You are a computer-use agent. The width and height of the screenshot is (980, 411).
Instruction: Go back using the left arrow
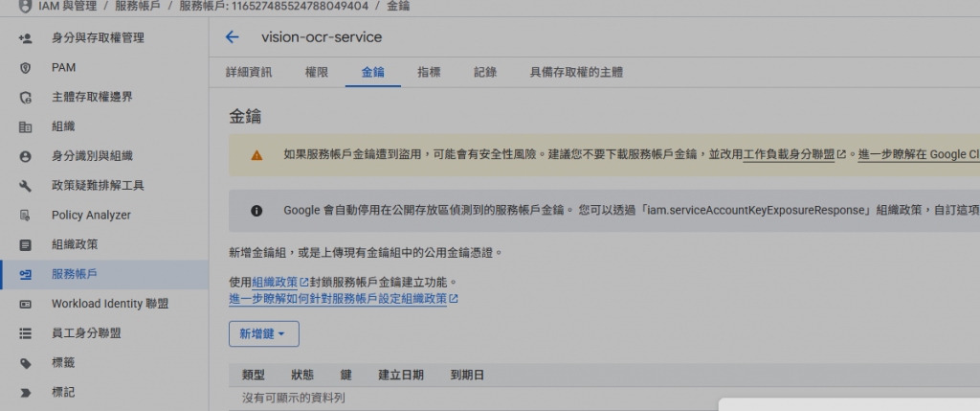[232, 37]
